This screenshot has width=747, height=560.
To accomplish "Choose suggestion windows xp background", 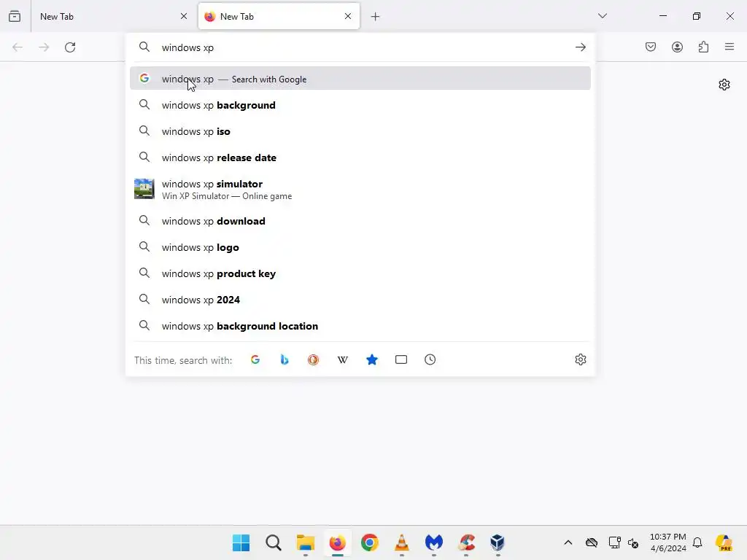I will [360, 105].
